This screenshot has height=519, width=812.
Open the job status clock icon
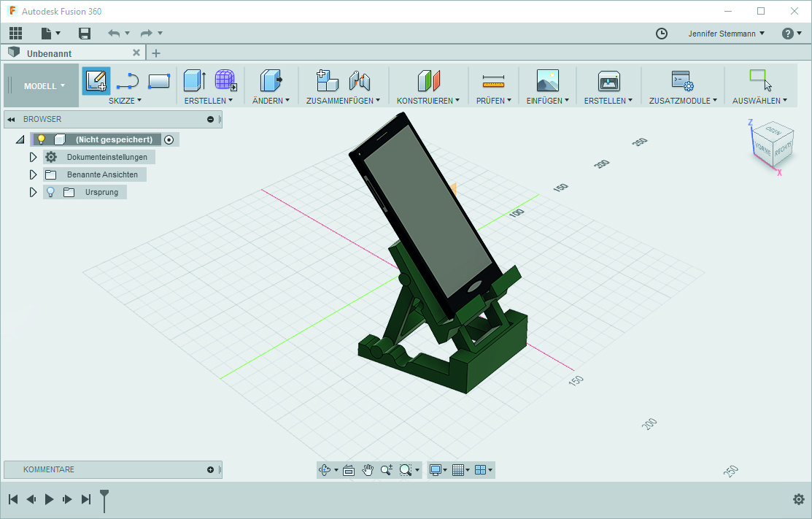[x=662, y=34]
